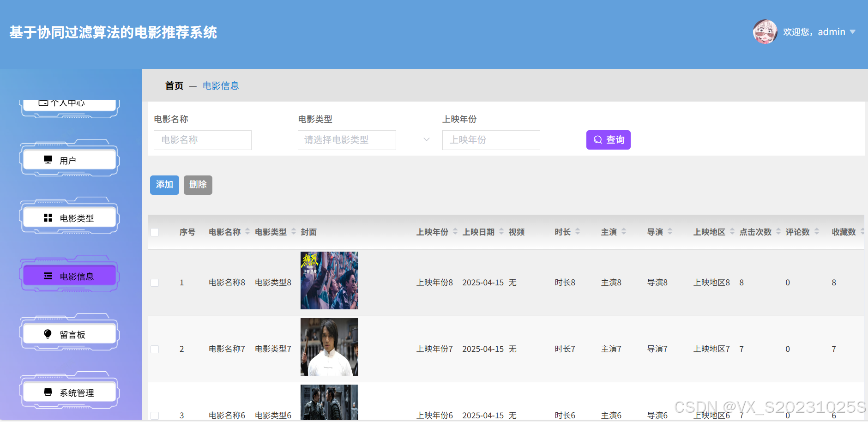Check the row checkbox for 电影名称7
868x422 pixels.
point(155,349)
